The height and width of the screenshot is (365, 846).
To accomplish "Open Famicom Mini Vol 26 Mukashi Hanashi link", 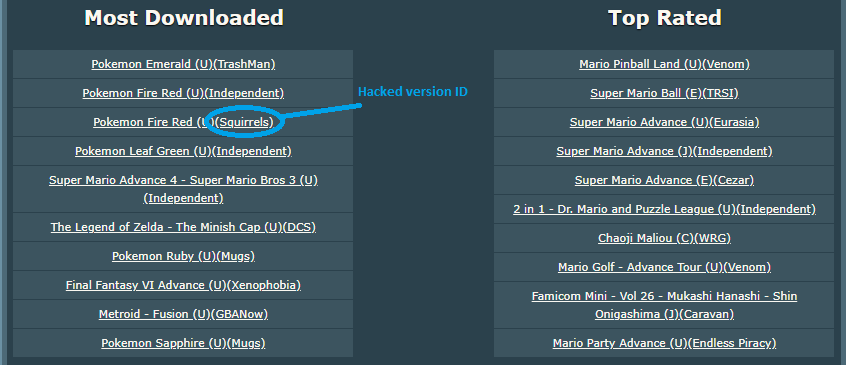I will tap(665, 305).
